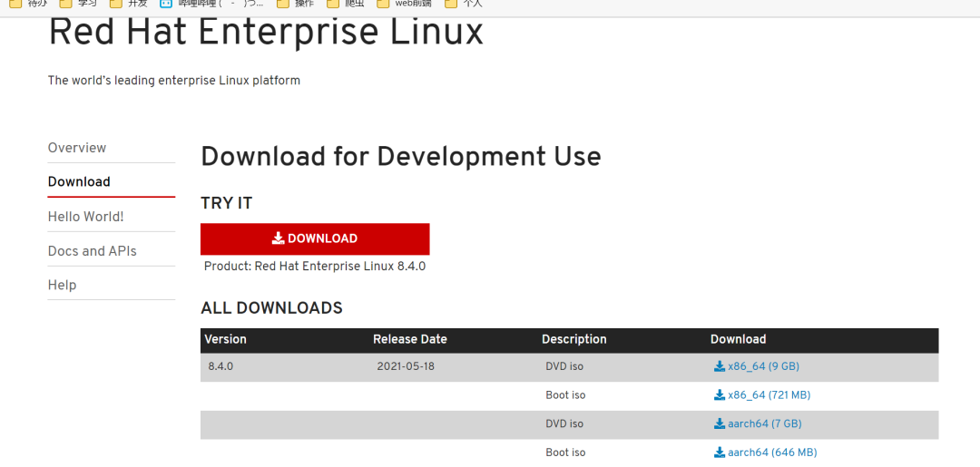Open the web前端 bookmark folder
The height and width of the screenshot is (467, 980).
coord(405,4)
